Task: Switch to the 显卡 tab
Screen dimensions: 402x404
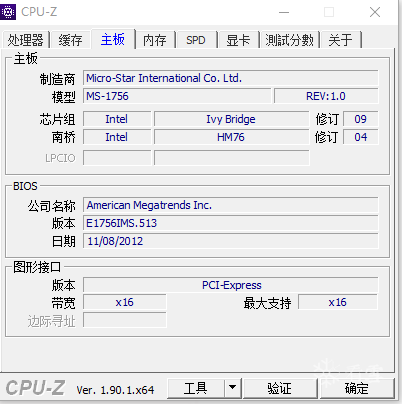Action: 238,40
